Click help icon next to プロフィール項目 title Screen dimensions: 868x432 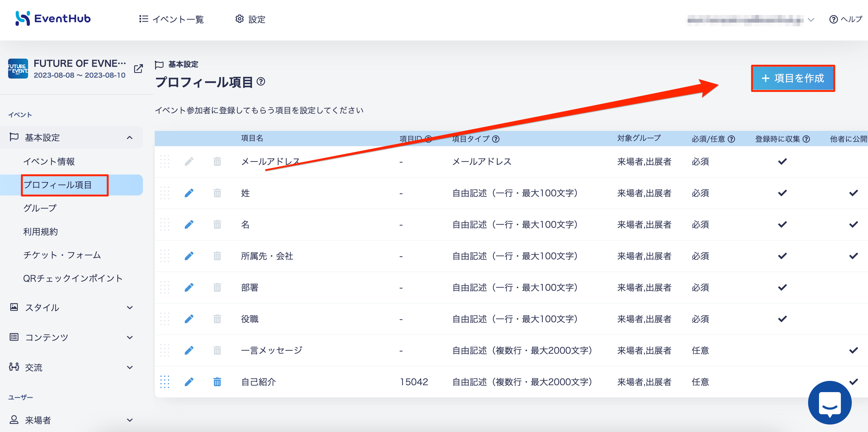click(x=261, y=81)
